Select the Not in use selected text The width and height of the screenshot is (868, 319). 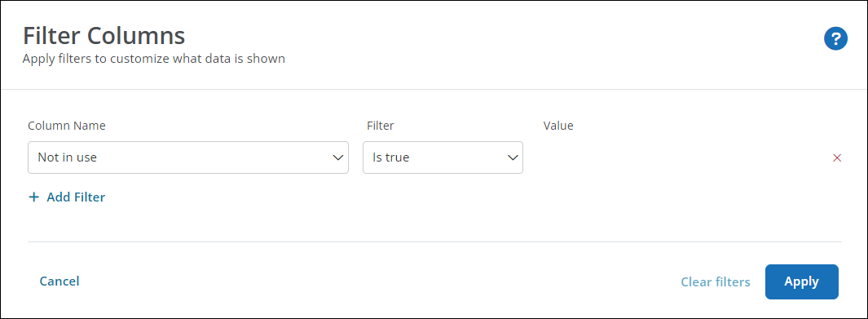coord(67,157)
